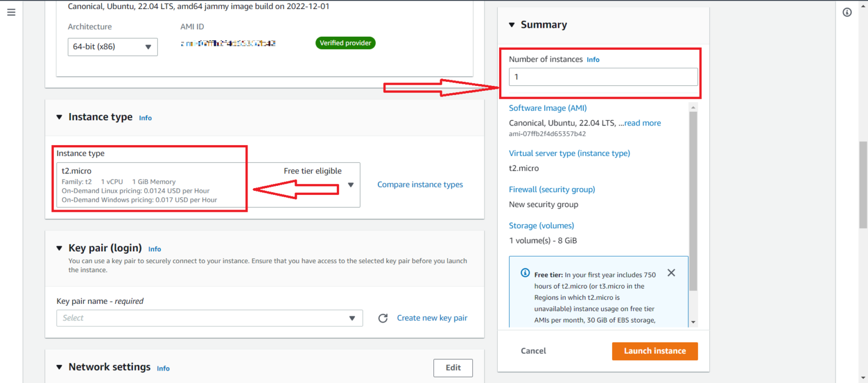Dismiss the Free tier notice
Viewport: 868px width, 383px height.
pyautogui.click(x=671, y=272)
